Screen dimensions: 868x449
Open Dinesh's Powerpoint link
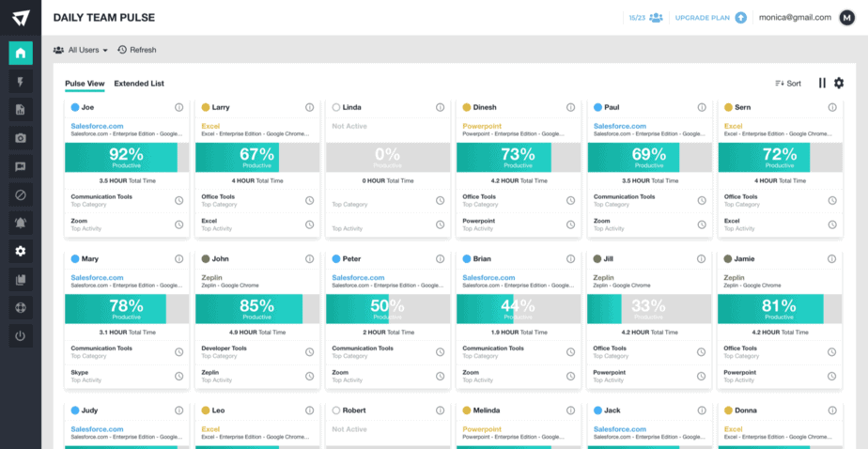pos(482,126)
